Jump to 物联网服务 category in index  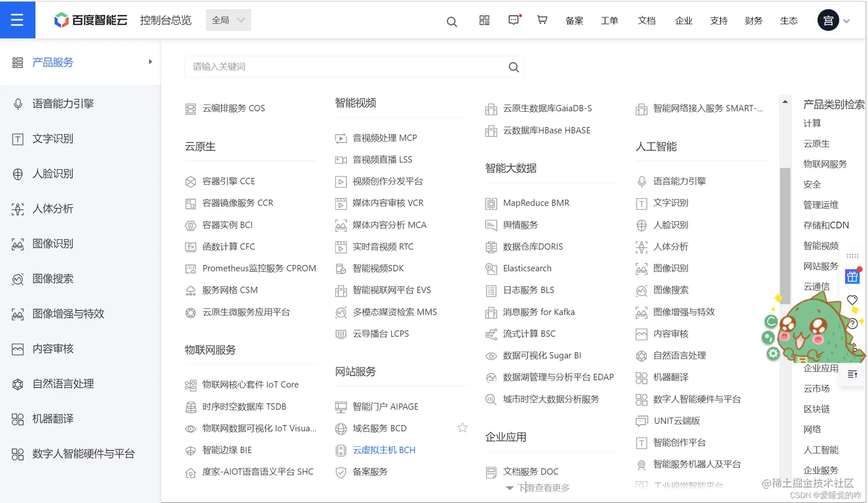point(825,164)
